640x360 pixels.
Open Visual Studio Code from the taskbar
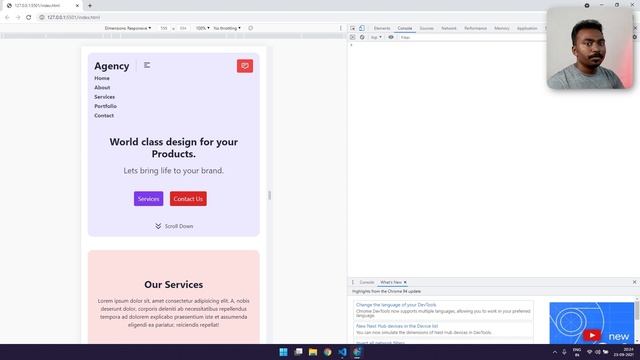coord(342,352)
